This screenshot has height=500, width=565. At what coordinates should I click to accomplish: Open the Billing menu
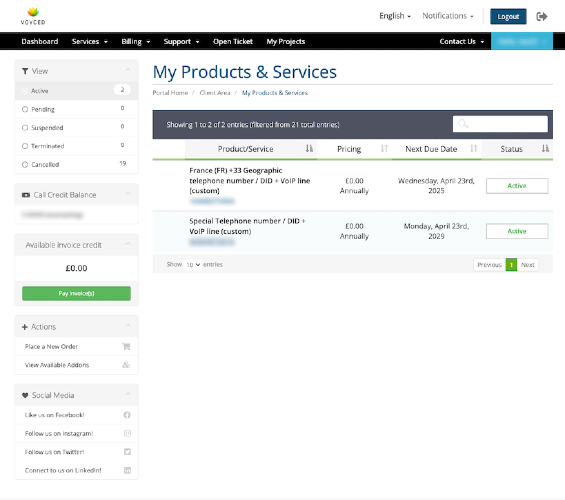click(135, 41)
